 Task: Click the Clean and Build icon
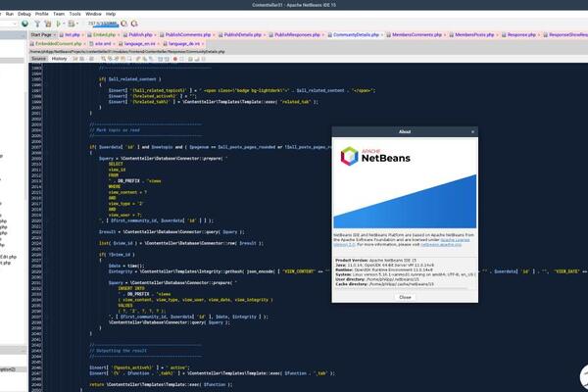pyautogui.click(x=48, y=24)
